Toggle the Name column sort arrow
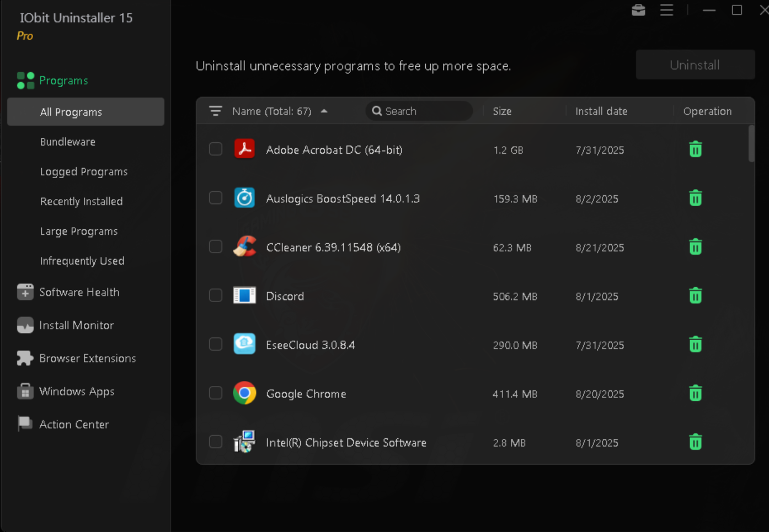The height and width of the screenshot is (532, 769). (x=324, y=111)
